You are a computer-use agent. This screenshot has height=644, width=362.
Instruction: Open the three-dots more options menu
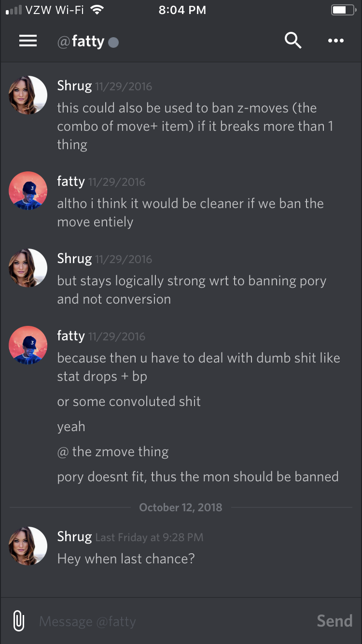(x=336, y=41)
